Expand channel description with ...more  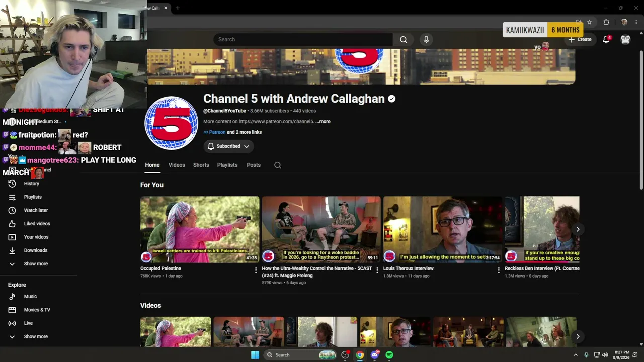click(x=323, y=122)
